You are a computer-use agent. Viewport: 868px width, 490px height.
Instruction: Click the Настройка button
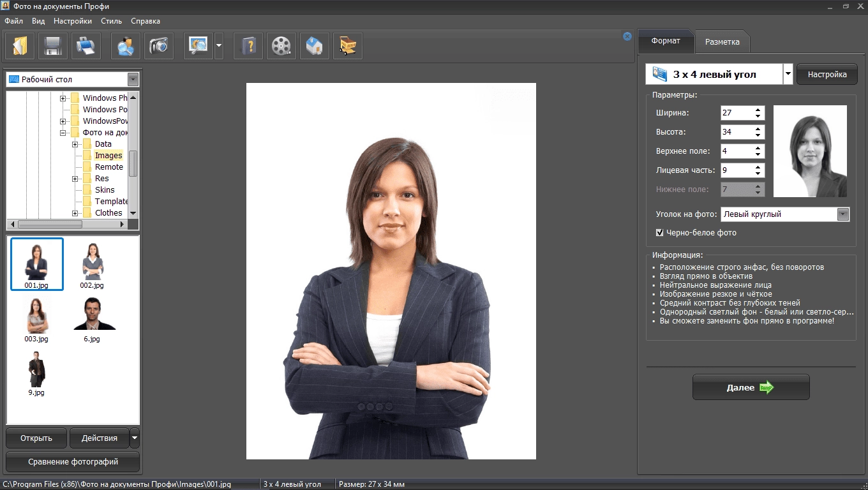click(827, 75)
